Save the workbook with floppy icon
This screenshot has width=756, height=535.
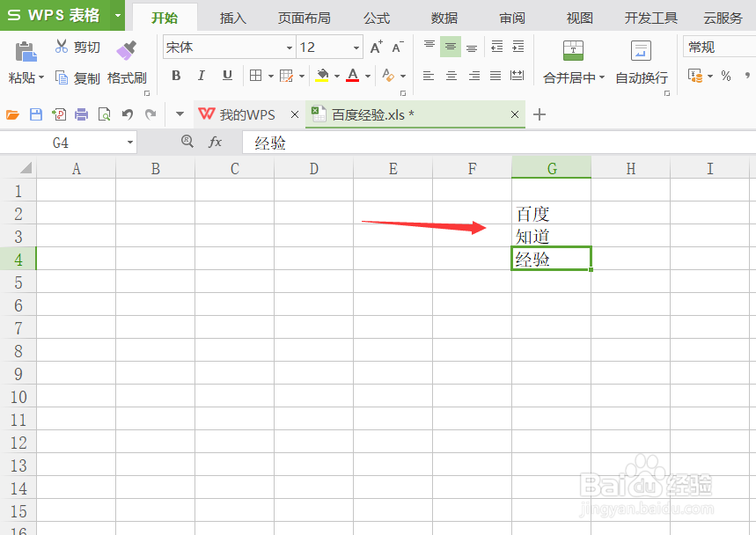pos(36,114)
